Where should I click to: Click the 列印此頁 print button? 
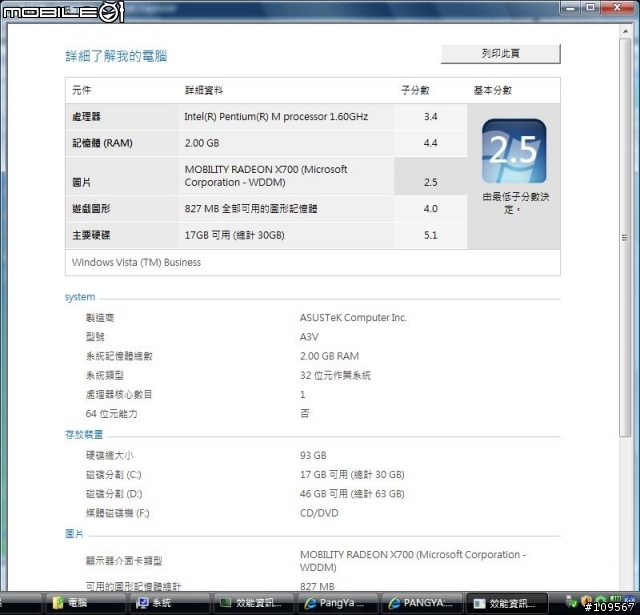[500, 54]
